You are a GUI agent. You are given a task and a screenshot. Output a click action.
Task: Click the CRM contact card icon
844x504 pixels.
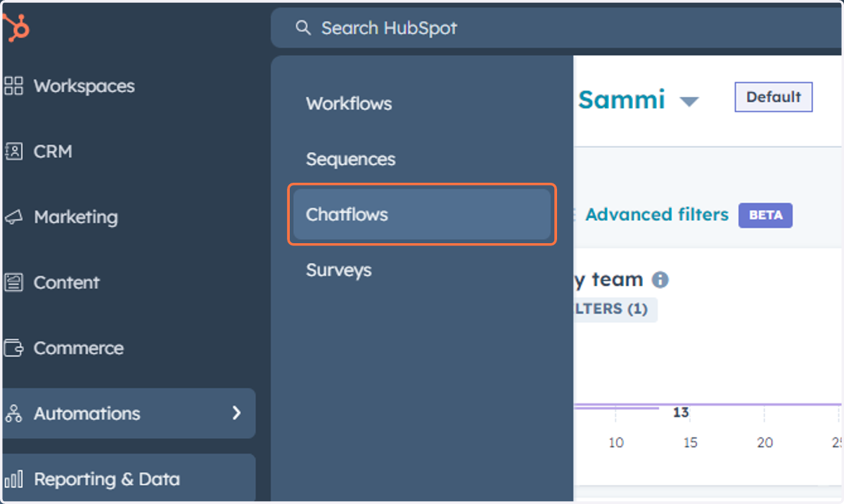click(x=13, y=151)
